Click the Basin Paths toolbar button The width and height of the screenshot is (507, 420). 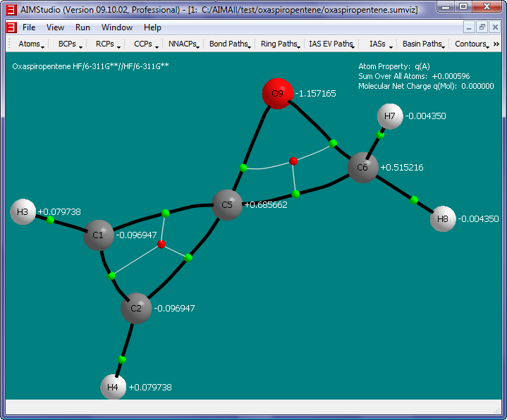point(423,44)
